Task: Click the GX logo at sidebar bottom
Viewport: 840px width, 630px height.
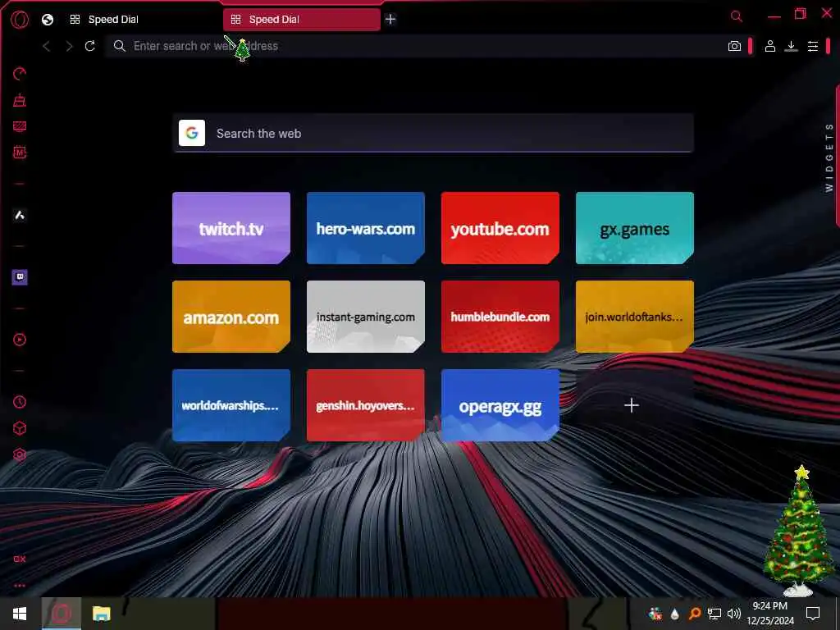Action: (20, 559)
